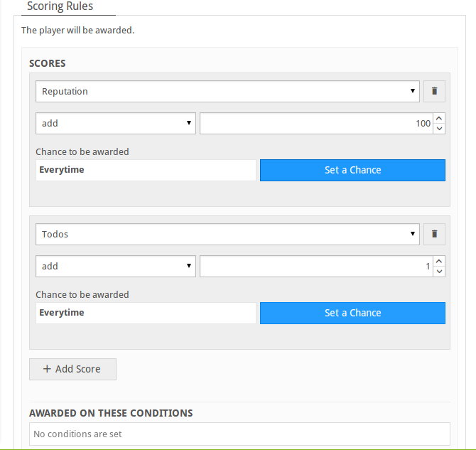Expand the add operation dropdown for Todos

click(x=116, y=266)
